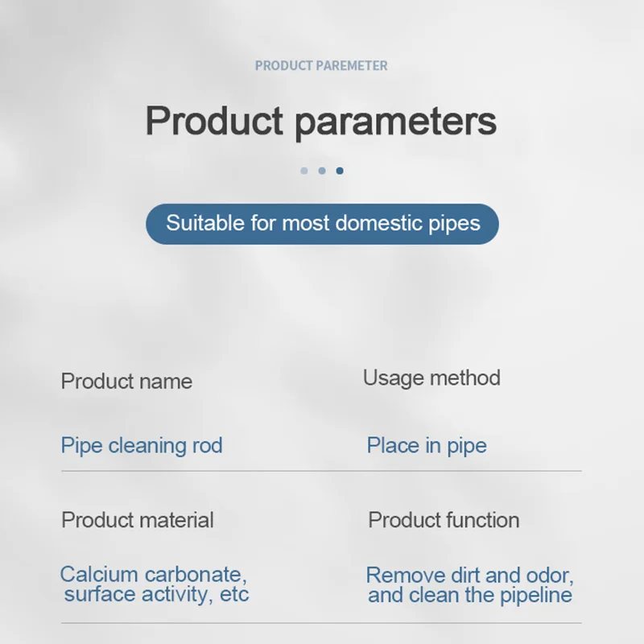Click the first light pagination dot
Viewport: 644px width, 644px height.
304,171
